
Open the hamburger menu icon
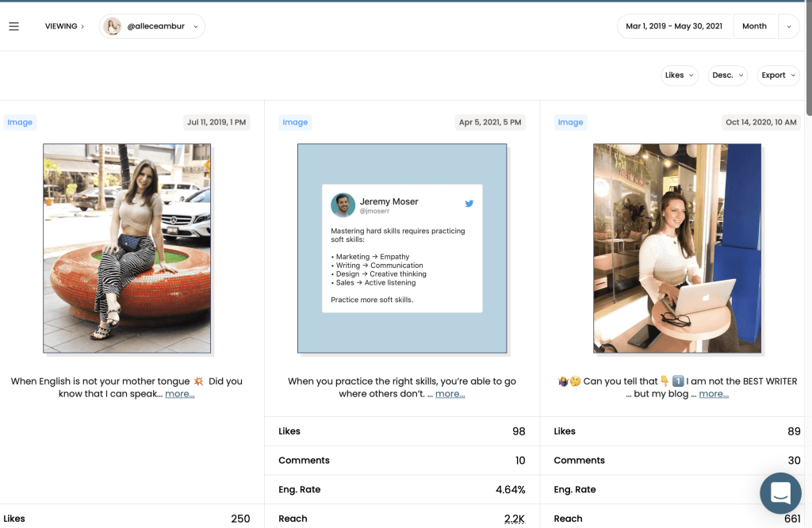[13, 26]
